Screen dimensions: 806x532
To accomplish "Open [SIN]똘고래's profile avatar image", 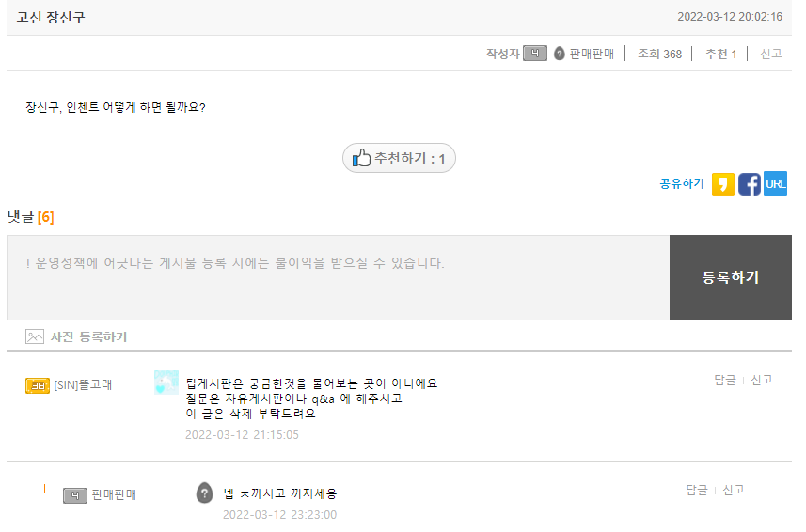I will 166,383.
